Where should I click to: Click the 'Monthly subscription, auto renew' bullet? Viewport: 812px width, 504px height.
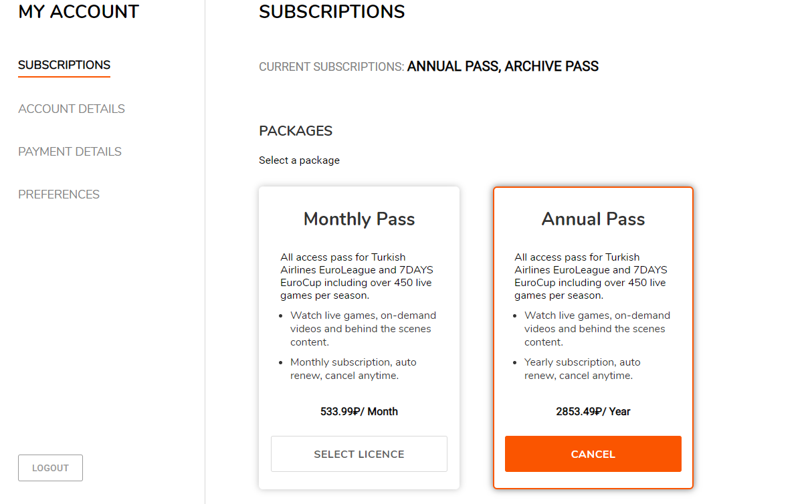(353, 369)
